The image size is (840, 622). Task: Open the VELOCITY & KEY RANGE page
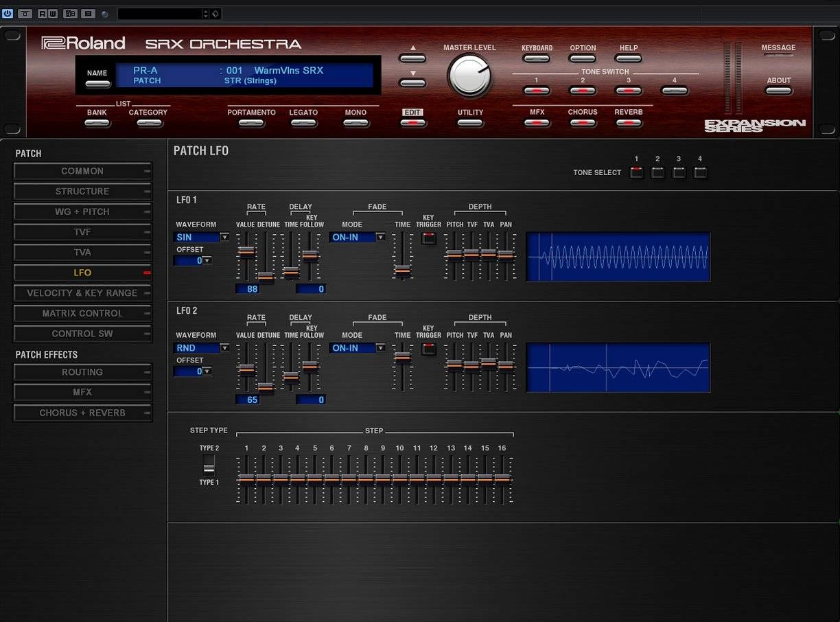click(x=82, y=293)
